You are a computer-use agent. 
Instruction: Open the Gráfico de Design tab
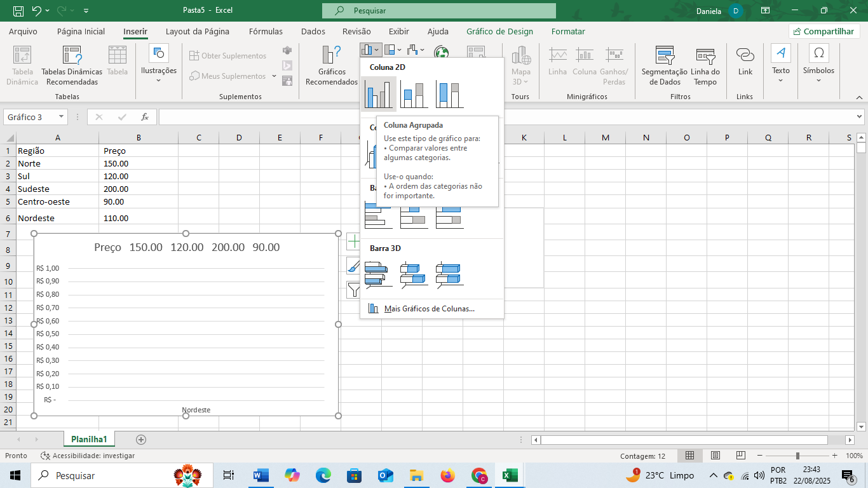[x=500, y=31]
